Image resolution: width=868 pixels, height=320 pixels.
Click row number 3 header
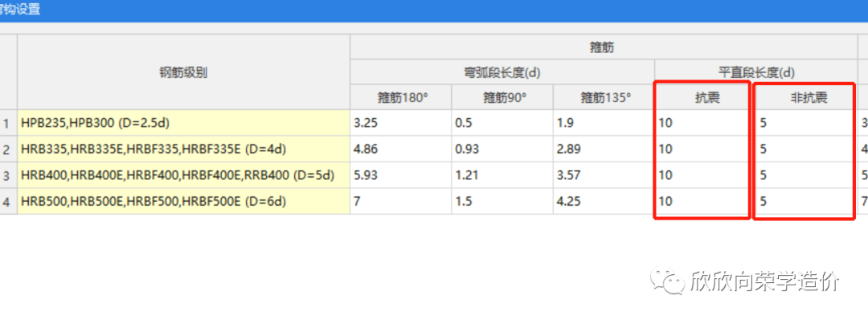pos(8,175)
